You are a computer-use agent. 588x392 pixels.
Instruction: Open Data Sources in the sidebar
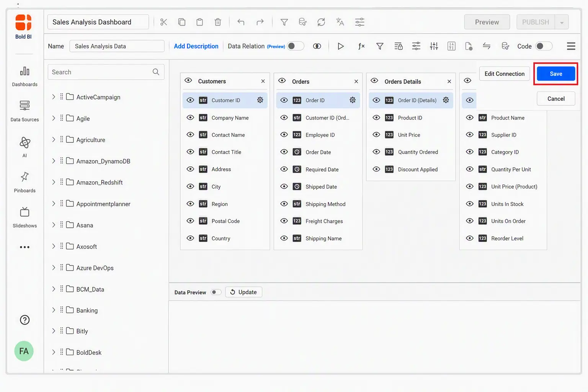24,111
